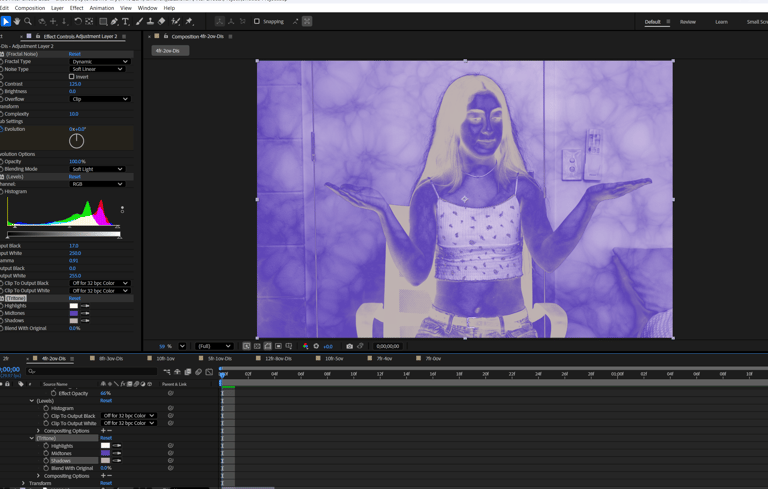Toggle stopwatch for Effect Opacity in timeline

tap(53, 393)
